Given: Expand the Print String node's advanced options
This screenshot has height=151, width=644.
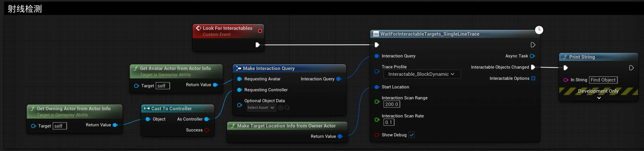Looking at the screenshot, I should click(x=599, y=98).
